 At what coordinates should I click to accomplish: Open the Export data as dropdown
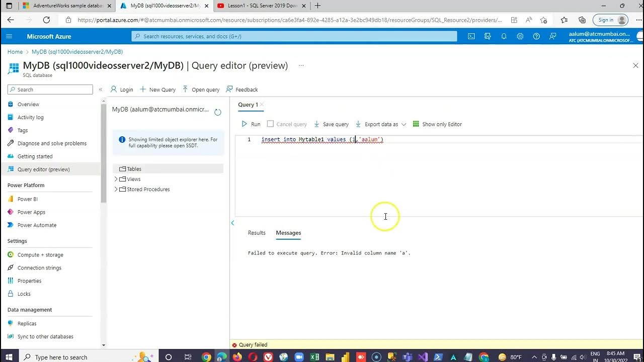(x=381, y=124)
